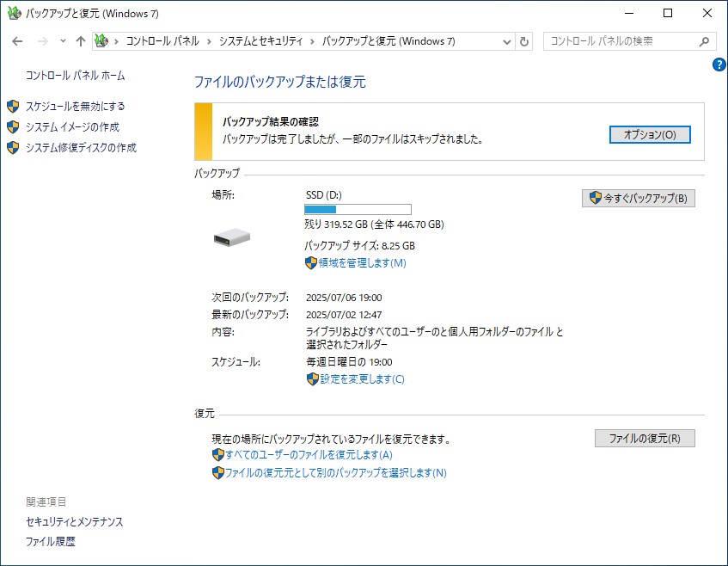Click the SSD (D:) location text
Image resolution: width=728 pixels, height=566 pixels.
click(x=324, y=195)
